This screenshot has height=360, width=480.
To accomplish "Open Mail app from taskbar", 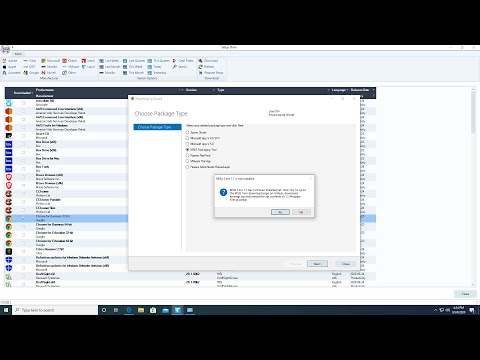I will [x=165, y=310].
